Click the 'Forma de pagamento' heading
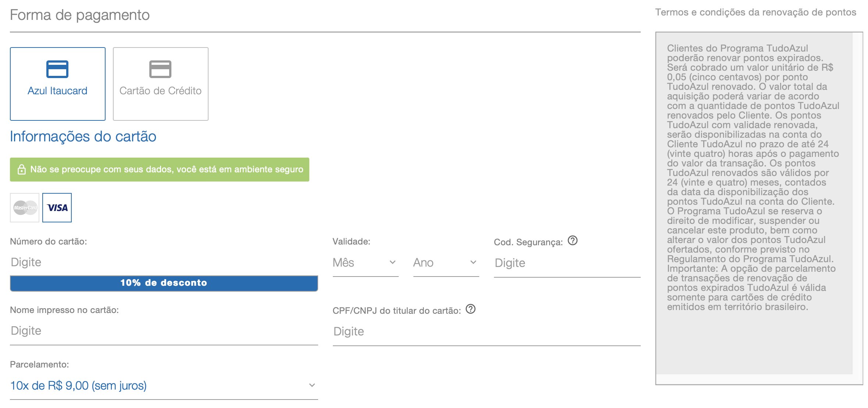The height and width of the screenshot is (408, 868). (x=80, y=15)
